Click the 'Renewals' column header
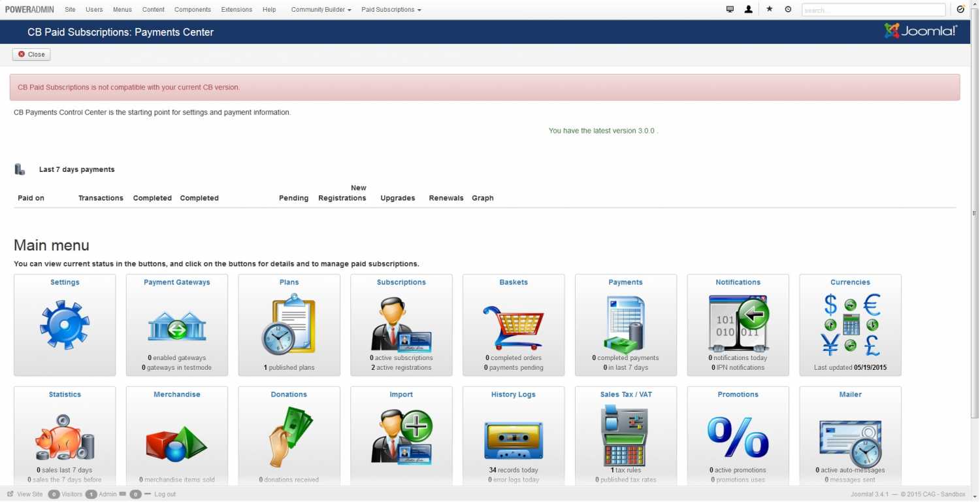The width and height of the screenshot is (980, 502). click(x=446, y=198)
